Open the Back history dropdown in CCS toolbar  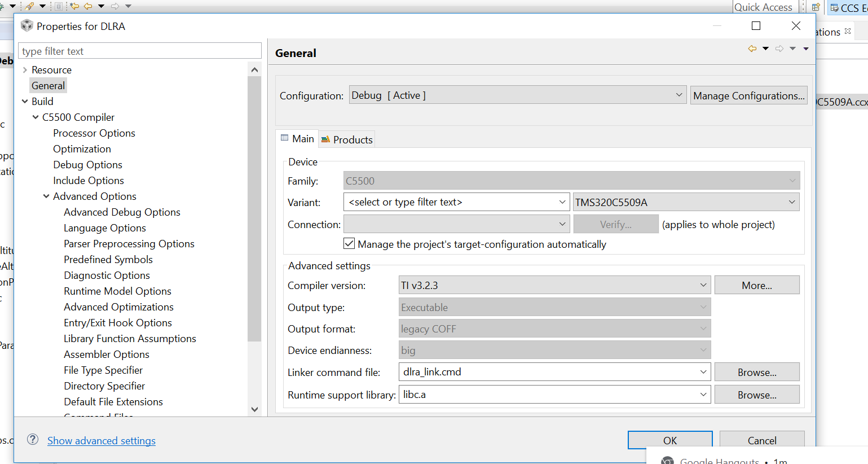tap(102, 6)
